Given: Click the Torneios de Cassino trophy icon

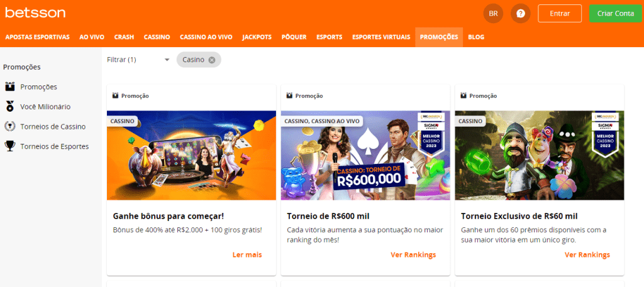Looking at the screenshot, I should click(x=10, y=126).
